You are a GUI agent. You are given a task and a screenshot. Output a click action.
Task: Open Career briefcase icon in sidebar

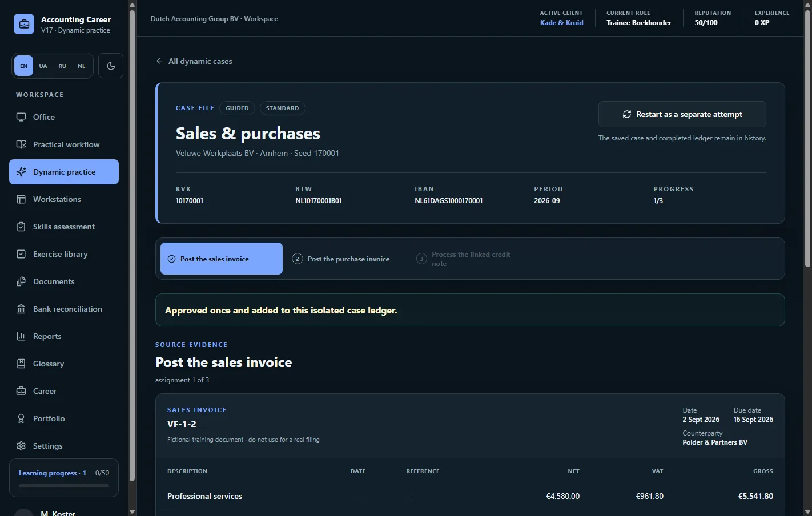[21, 391]
